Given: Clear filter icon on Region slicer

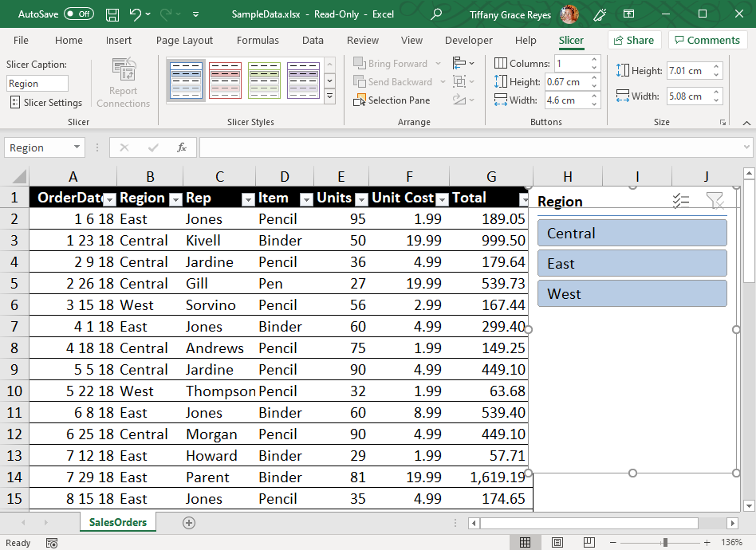Looking at the screenshot, I should (x=715, y=201).
